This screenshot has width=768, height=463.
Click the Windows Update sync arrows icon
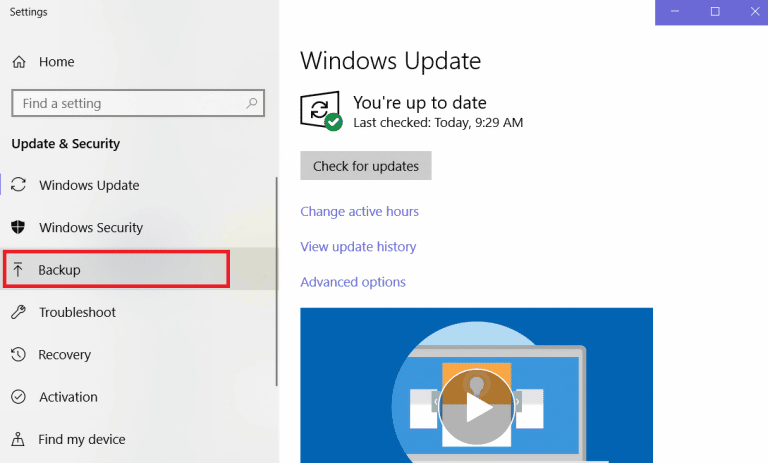click(x=18, y=185)
